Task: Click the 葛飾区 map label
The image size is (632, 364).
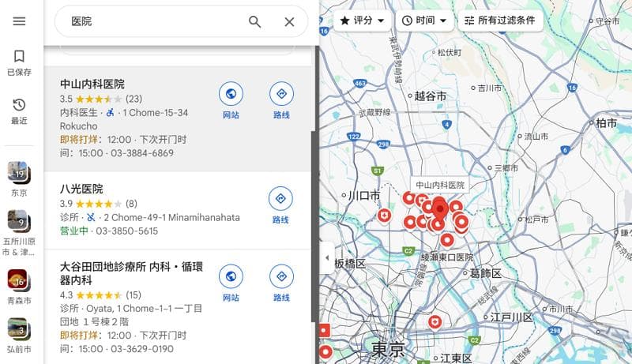Action: click(x=485, y=273)
